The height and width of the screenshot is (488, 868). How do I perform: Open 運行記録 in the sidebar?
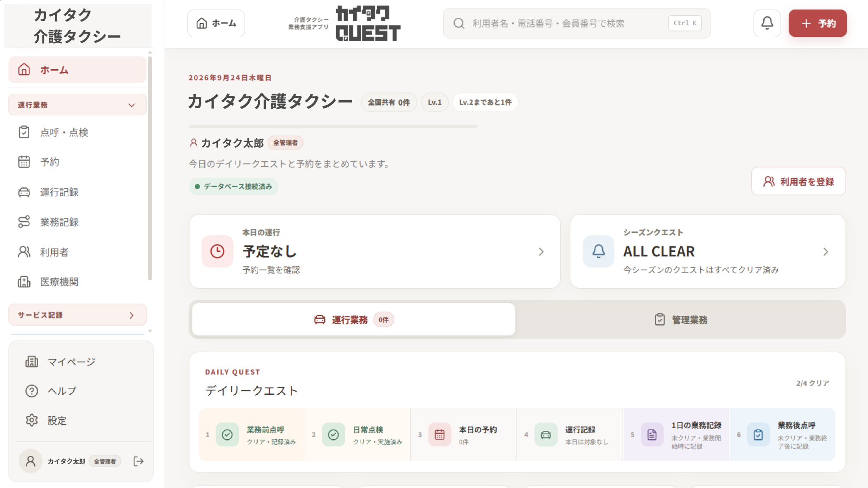pyautogui.click(x=77, y=192)
